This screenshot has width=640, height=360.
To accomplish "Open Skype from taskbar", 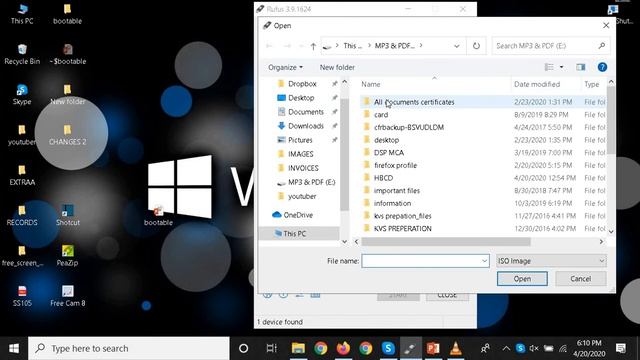I will coord(388,348).
